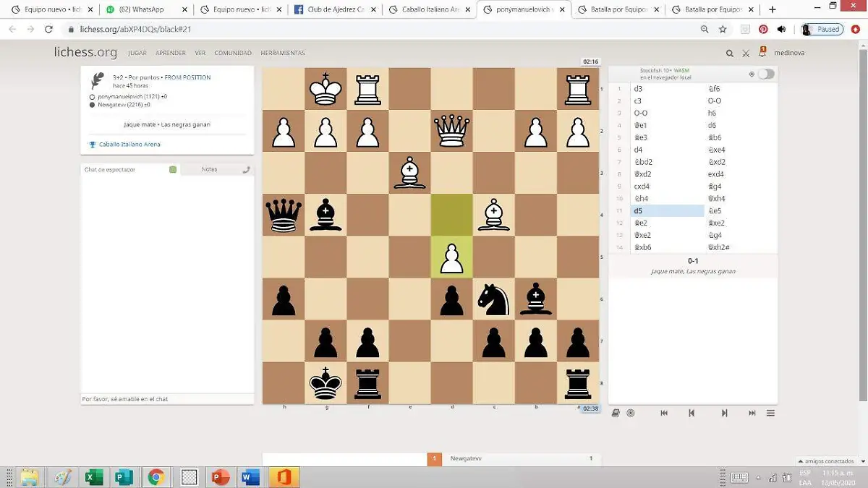
Task: Click the notification bell next to medinova
Action: click(x=762, y=52)
